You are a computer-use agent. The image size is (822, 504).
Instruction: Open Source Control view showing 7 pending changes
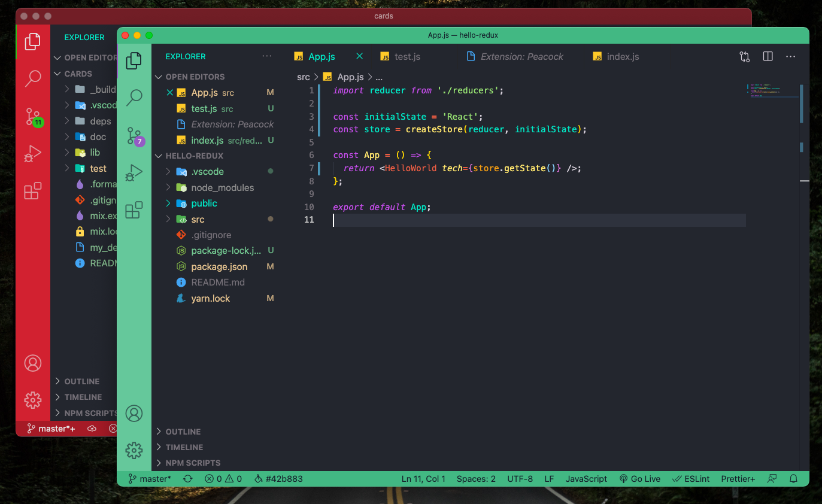134,135
